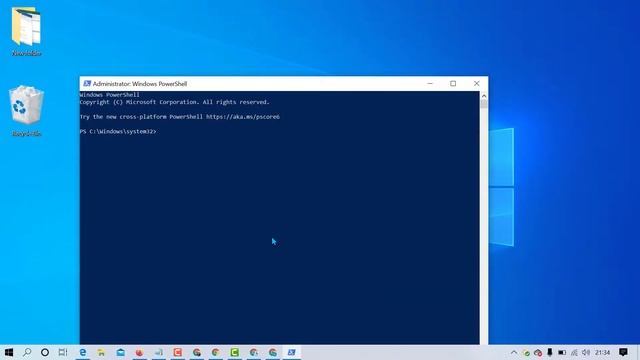Click the Copyright Microsoft Corporation line
640x360 pixels.
(x=174, y=102)
